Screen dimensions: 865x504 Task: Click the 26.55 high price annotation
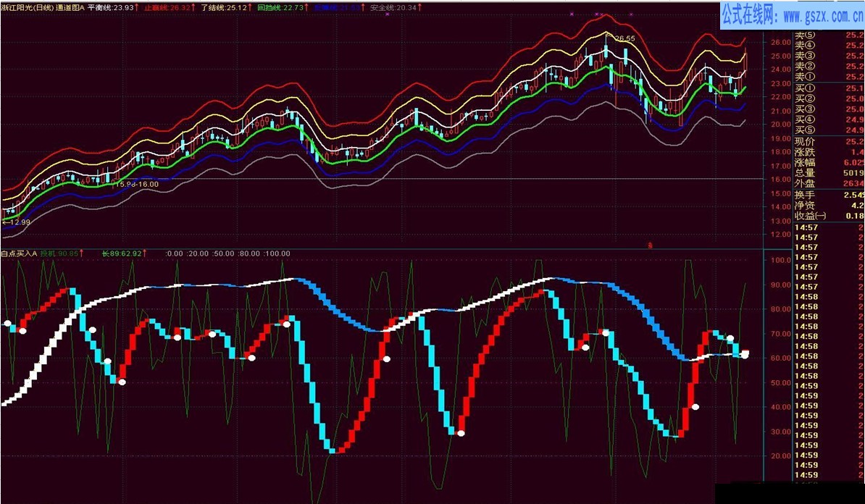[x=624, y=38]
